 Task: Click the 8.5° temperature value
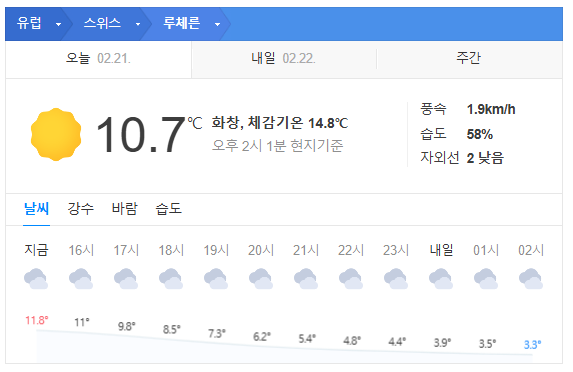point(171,330)
